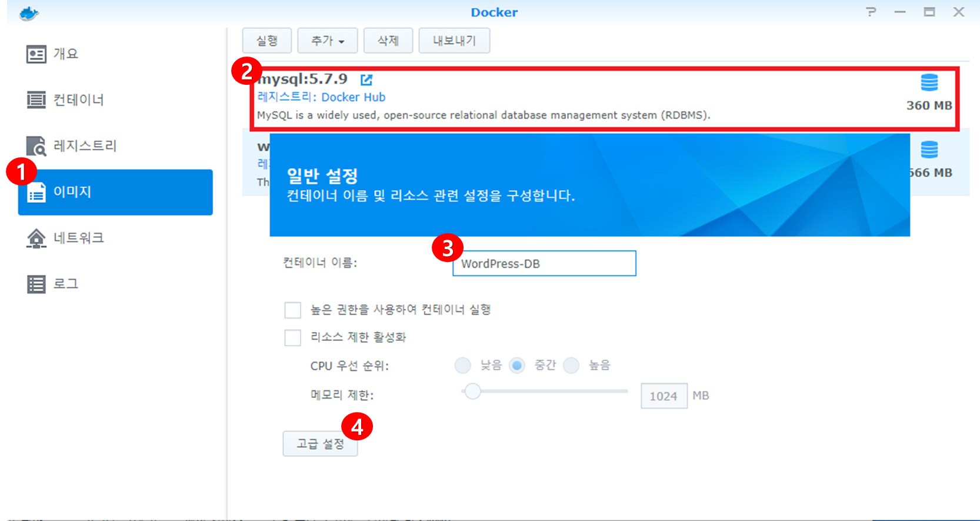Image resolution: width=980 pixels, height=521 pixels.
Task: Select the 이미지 image icon in sidebar
Action: [36, 193]
